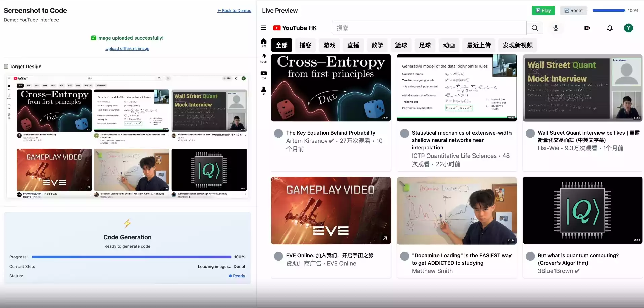The image size is (644, 308).
Task: Open the hamburger menu in Live Preview
Action: (264, 28)
